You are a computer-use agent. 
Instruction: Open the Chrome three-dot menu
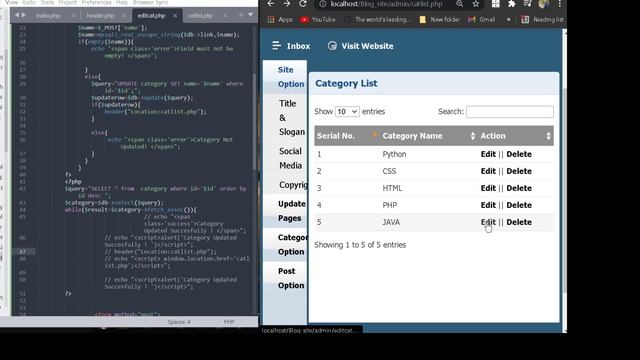[x=560, y=4]
